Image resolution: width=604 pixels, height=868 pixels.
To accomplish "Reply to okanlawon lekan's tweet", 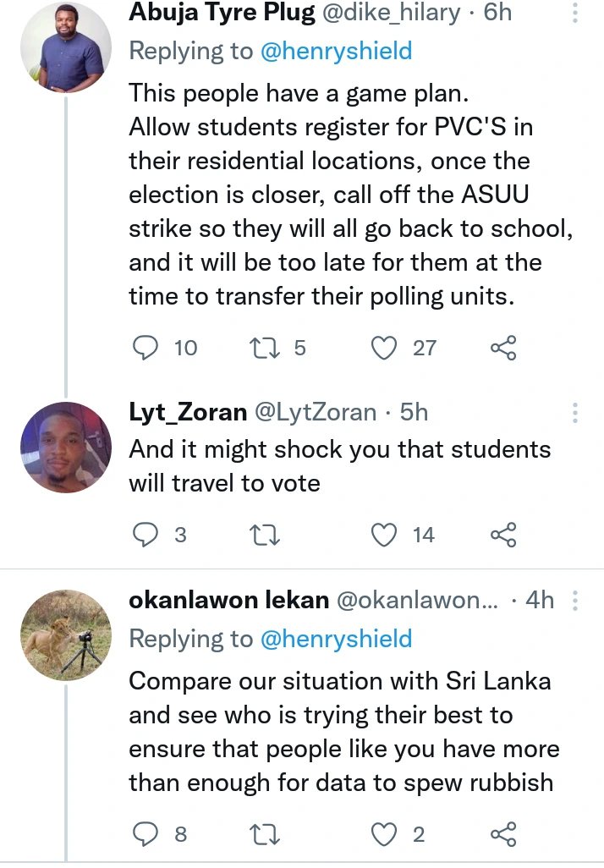I will point(146,834).
